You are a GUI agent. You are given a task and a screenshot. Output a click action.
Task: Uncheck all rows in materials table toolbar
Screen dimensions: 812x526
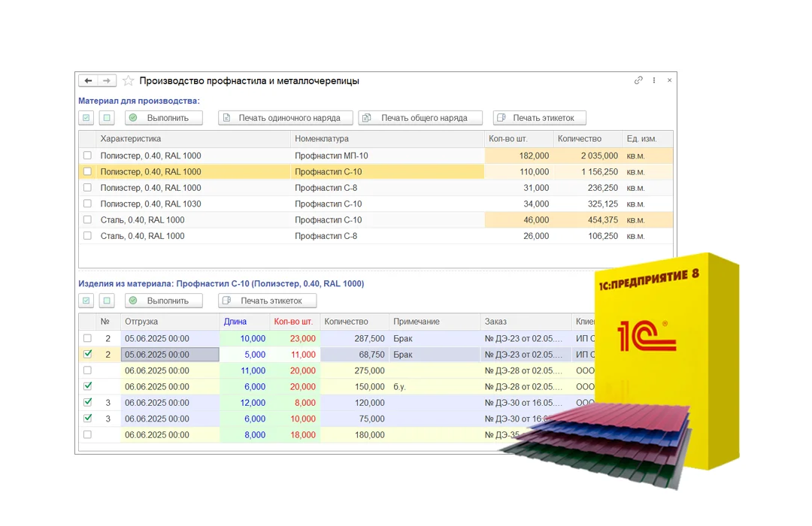coord(107,118)
